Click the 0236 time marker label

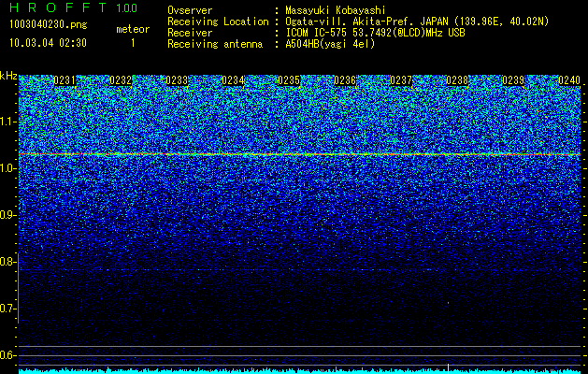tap(345, 80)
